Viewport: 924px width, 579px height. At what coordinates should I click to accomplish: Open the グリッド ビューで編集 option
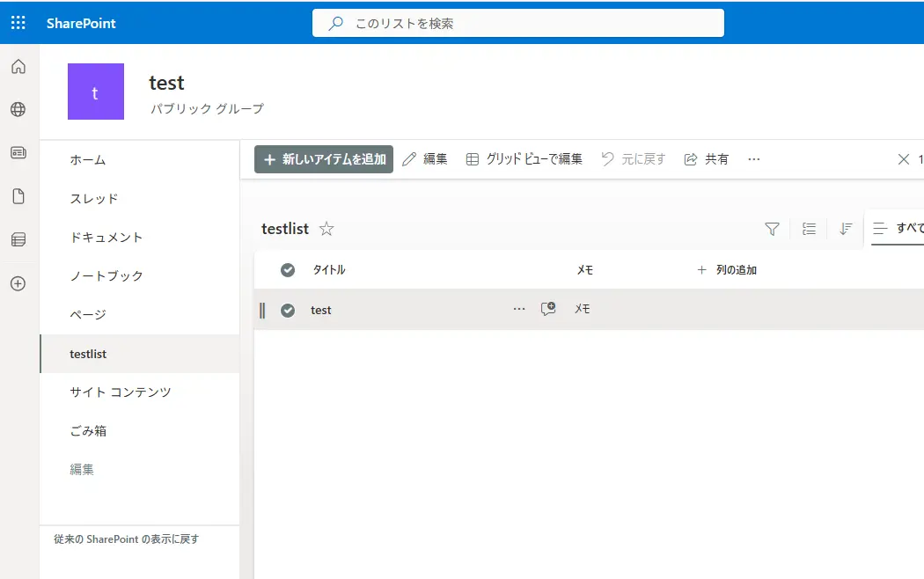(523, 158)
